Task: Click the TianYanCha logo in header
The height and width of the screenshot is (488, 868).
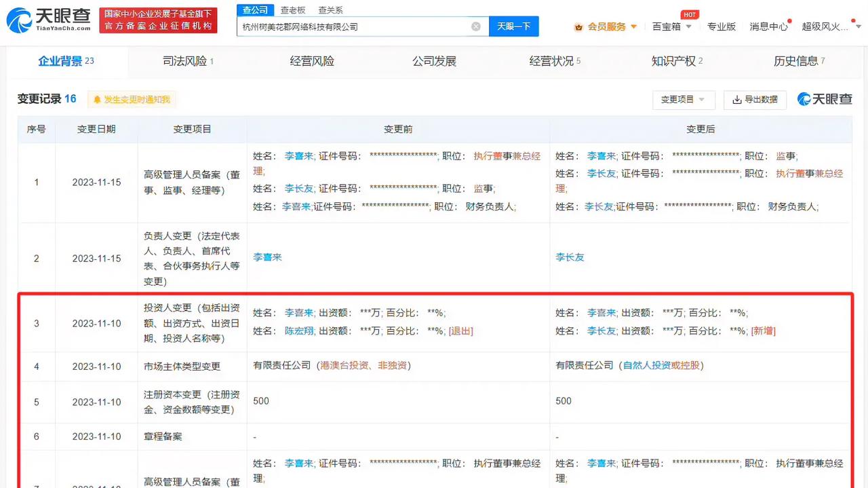Action: pyautogui.click(x=48, y=21)
